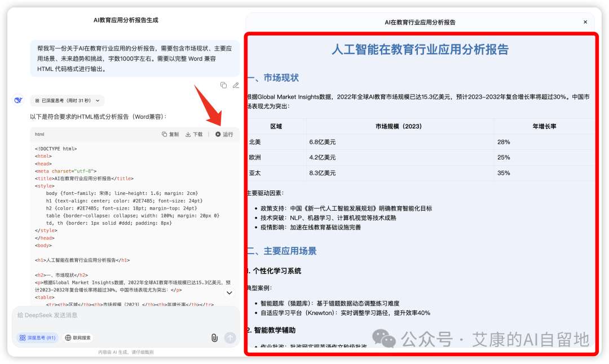The image size is (609, 364).
Task: Click the '疫情影响' bullet line
Action: point(311,228)
